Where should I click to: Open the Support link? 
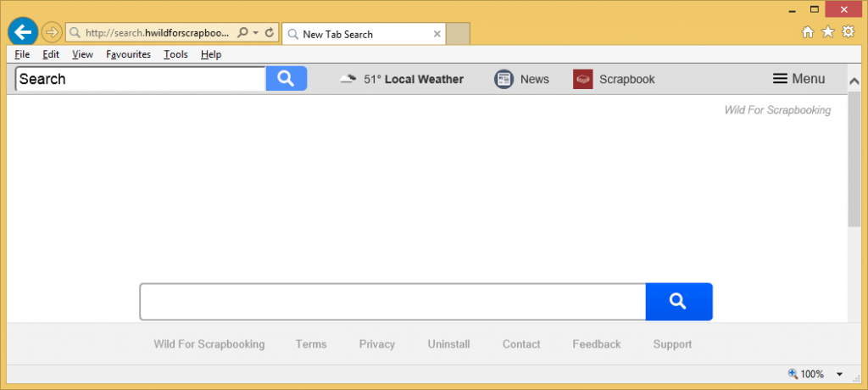click(672, 344)
